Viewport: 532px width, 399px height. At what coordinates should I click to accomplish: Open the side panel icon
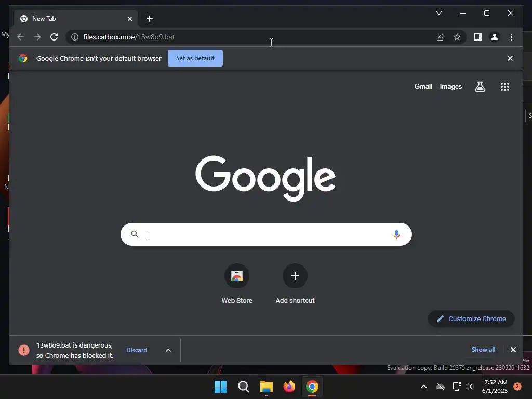[x=478, y=37]
